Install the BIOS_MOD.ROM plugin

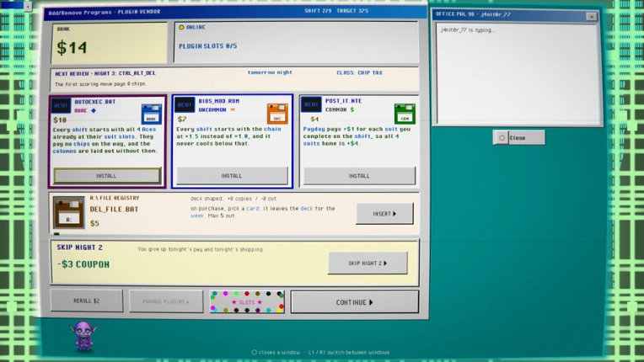(x=232, y=175)
